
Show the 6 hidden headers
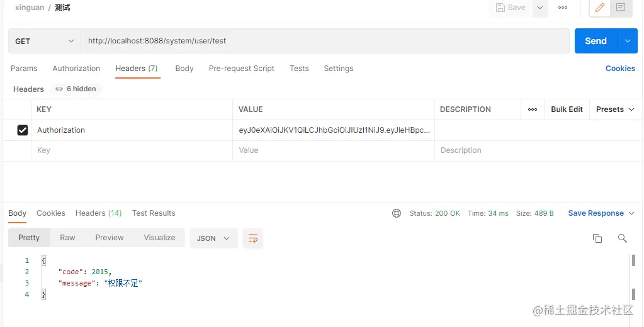point(76,89)
